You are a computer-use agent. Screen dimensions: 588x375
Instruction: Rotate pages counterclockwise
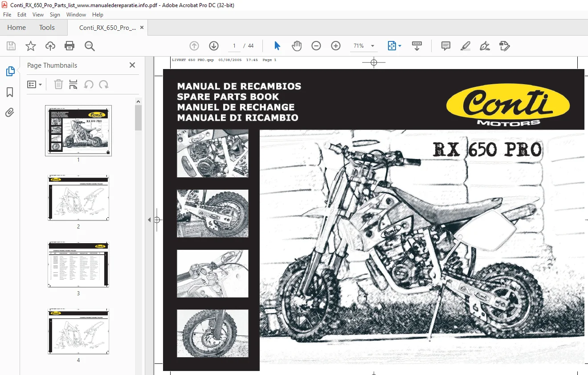click(x=89, y=84)
